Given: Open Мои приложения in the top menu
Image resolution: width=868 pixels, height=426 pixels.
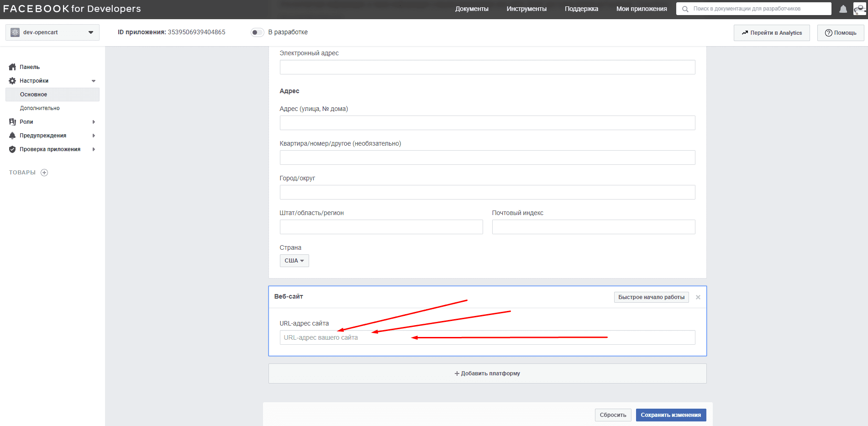Looking at the screenshot, I should coord(642,9).
